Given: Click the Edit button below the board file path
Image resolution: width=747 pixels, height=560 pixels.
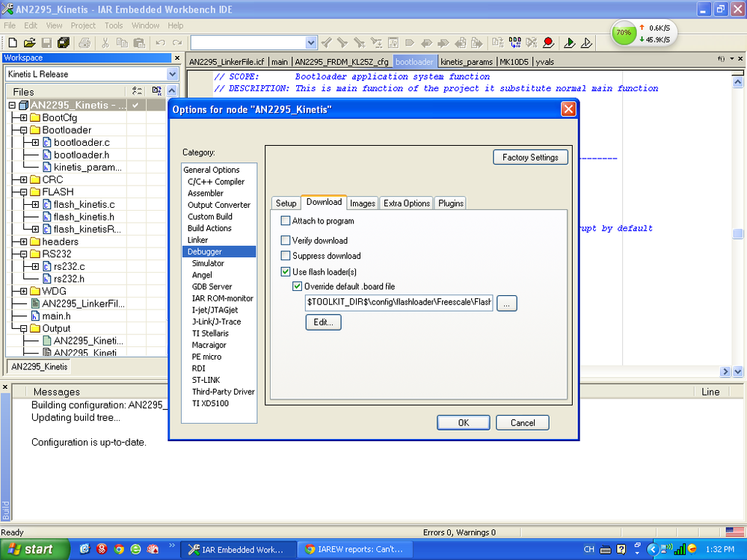Looking at the screenshot, I should [x=323, y=321].
